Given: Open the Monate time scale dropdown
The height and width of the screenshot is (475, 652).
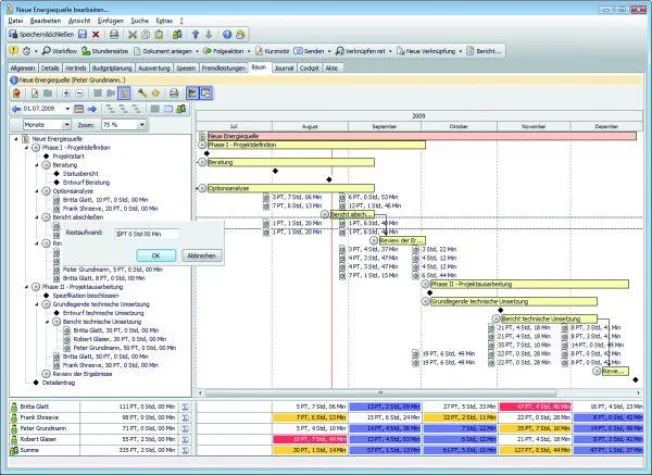Looking at the screenshot, I should point(65,124).
